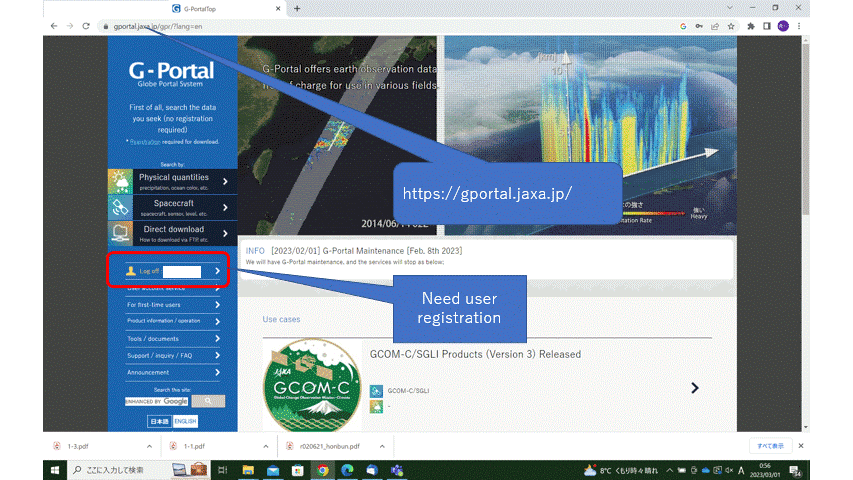
Task: Open downloaded file 1-1.pdf
Action: point(194,446)
